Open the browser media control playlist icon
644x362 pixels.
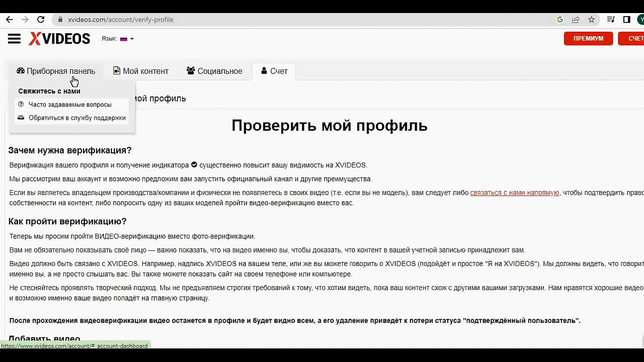click(x=611, y=20)
